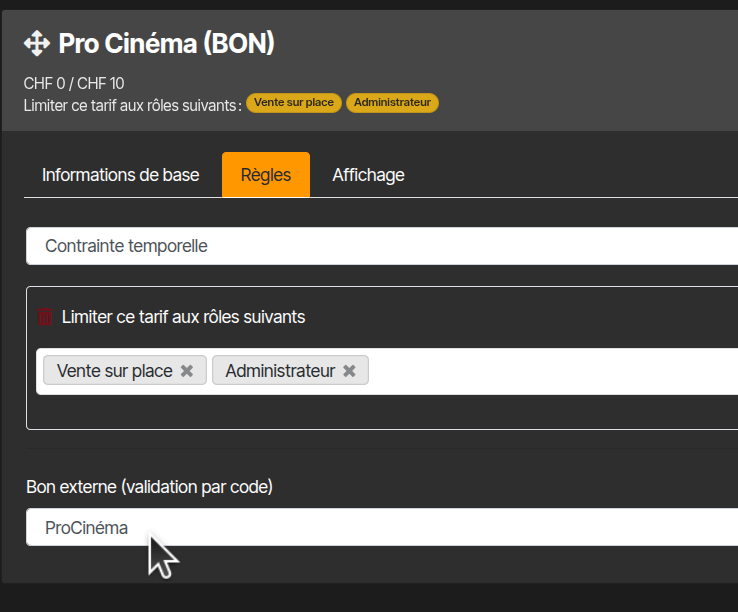This screenshot has width=738, height=612.
Task: Click the 'Bon externe (validation par code)' label
Action: [x=149, y=487]
